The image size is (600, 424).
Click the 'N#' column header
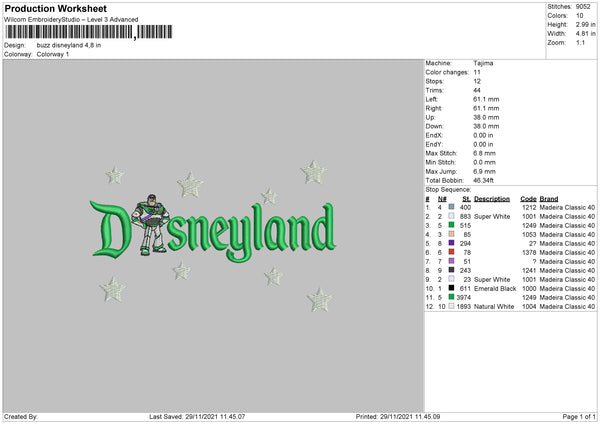442,199
